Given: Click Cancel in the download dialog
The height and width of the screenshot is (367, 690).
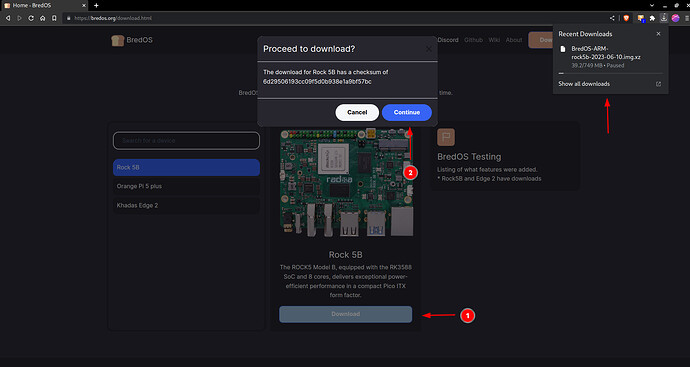Looking at the screenshot, I should 357,112.
